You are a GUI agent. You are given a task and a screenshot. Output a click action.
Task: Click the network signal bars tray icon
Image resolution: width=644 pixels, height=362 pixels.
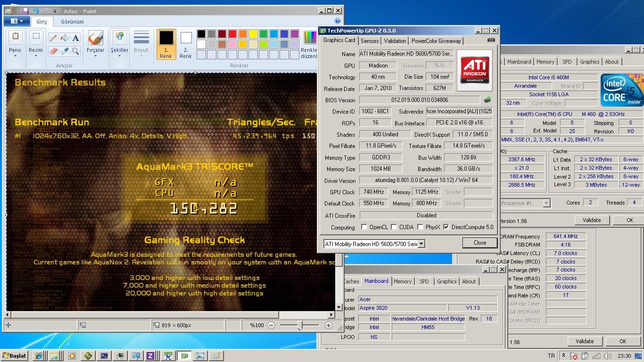point(597,356)
